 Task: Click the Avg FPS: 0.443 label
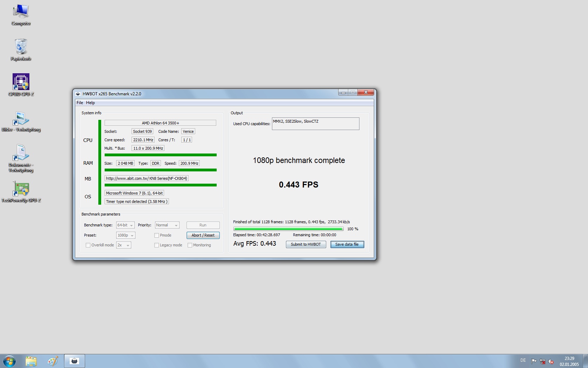tap(255, 244)
